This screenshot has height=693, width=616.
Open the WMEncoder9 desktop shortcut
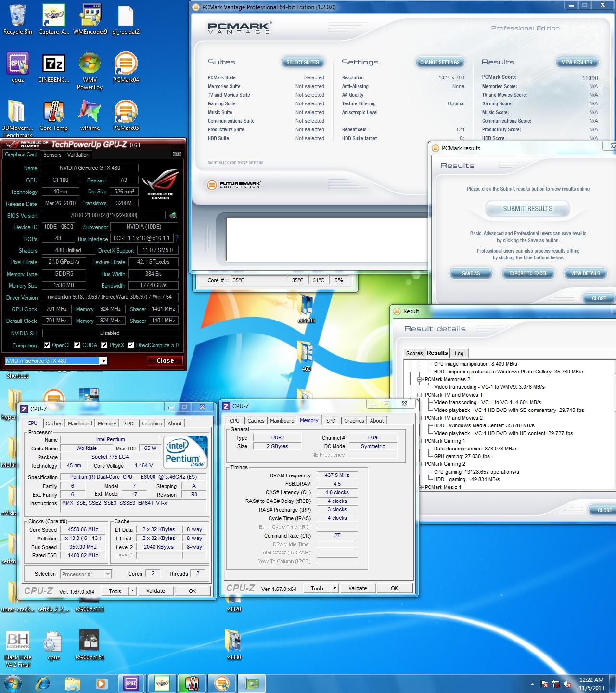[90, 19]
